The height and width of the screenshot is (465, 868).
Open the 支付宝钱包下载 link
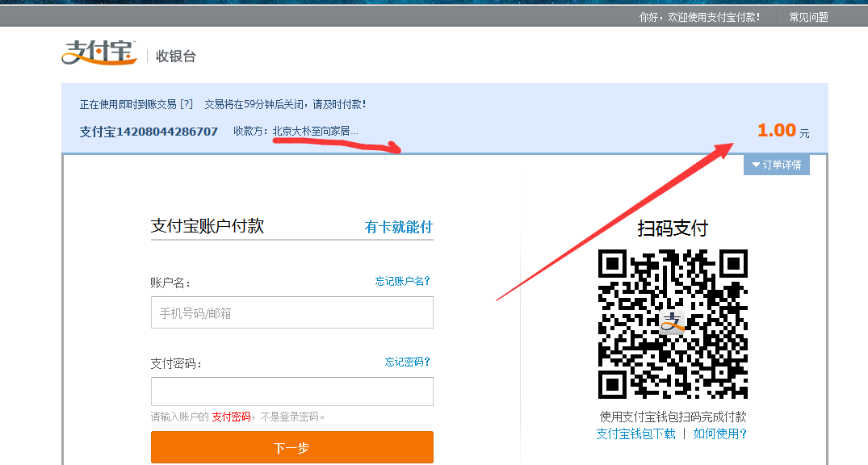pyautogui.click(x=635, y=434)
